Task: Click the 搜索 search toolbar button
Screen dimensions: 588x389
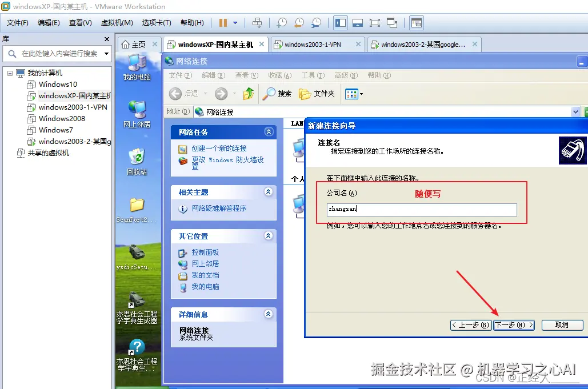Action: coord(277,93)
